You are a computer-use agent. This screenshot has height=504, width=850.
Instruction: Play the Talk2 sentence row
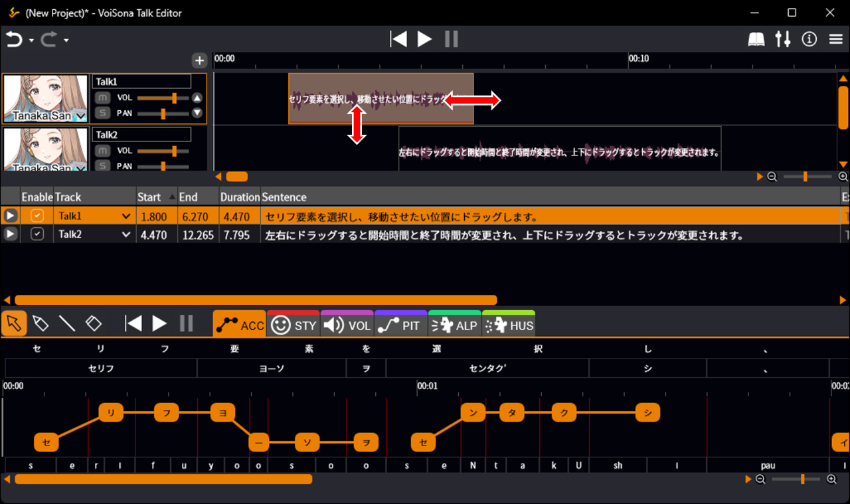coord(10,234)
